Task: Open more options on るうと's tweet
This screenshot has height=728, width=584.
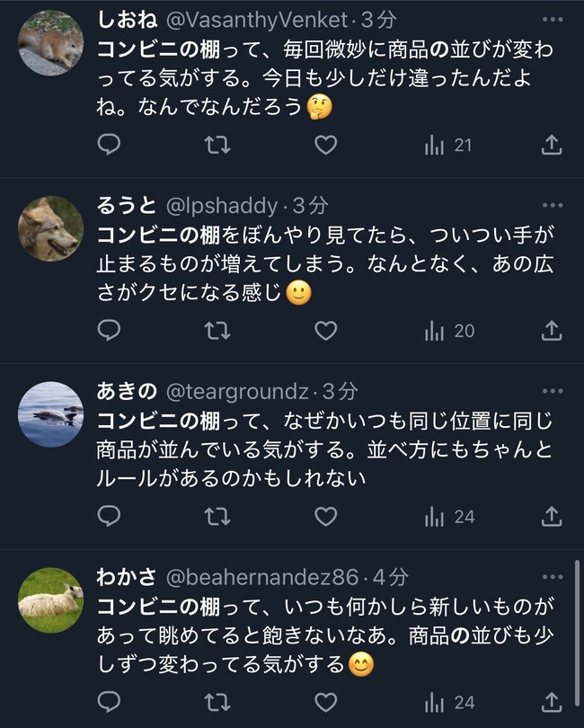Action: [553, 205]
